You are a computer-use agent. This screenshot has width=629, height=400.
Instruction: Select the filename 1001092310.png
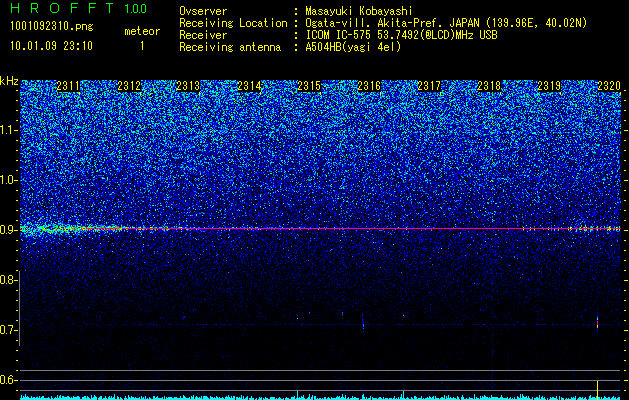pyautogui.click(x=52, y=27)
